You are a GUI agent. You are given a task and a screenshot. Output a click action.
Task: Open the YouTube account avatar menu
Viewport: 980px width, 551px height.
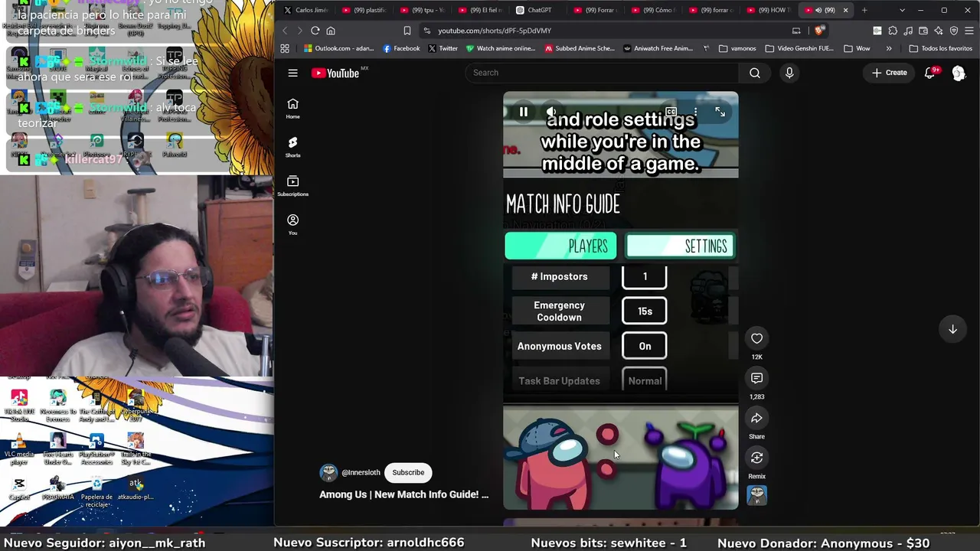tap(959, 73)
